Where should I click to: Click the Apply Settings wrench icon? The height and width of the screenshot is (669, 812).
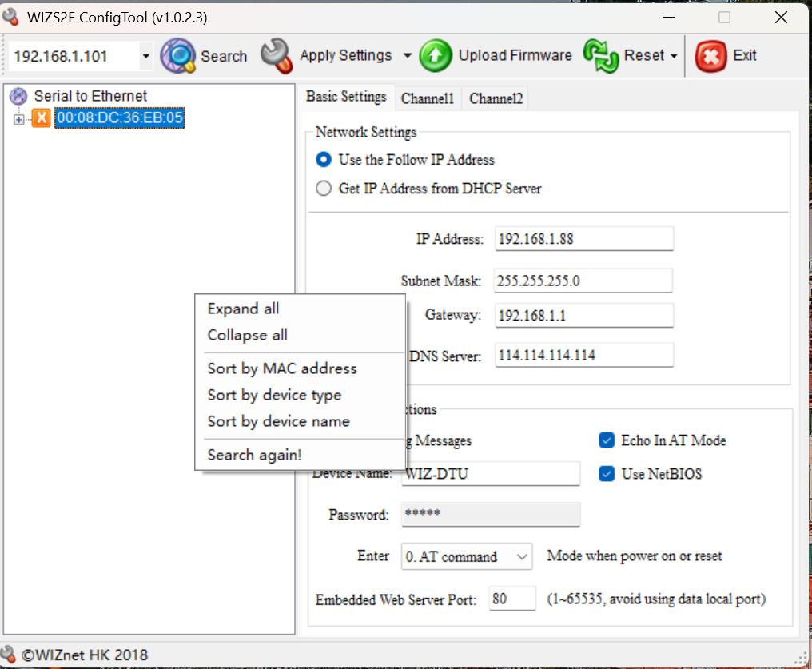tap(277, 56)
